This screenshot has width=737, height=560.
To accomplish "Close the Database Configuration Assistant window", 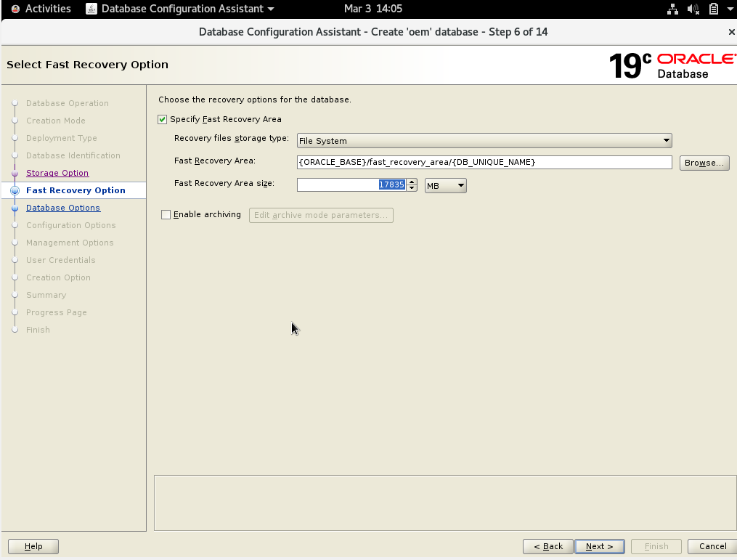I will (731, 32).
